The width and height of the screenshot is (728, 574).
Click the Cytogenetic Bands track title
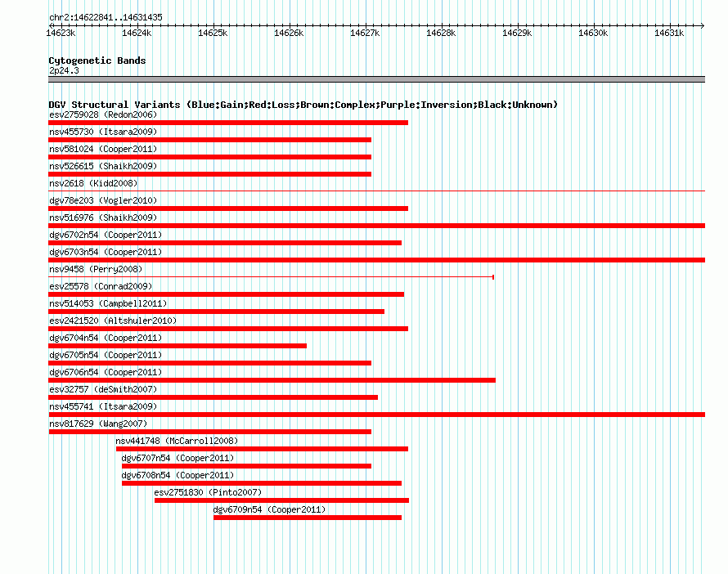(x=97, y=61)
